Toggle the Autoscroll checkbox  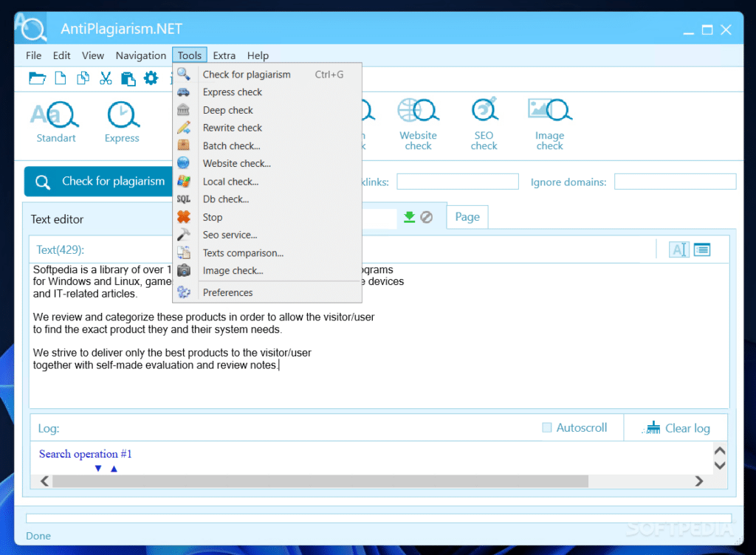pos(547,427)
